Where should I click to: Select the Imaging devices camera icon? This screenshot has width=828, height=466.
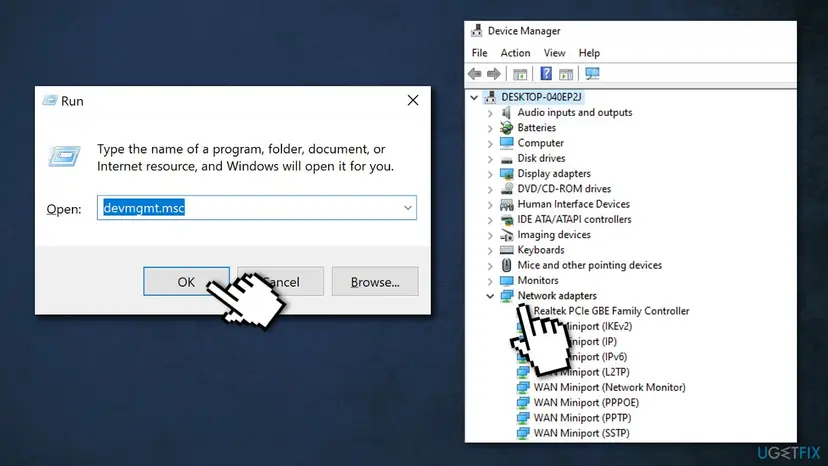pyautogui.click(x=506, y=235)
